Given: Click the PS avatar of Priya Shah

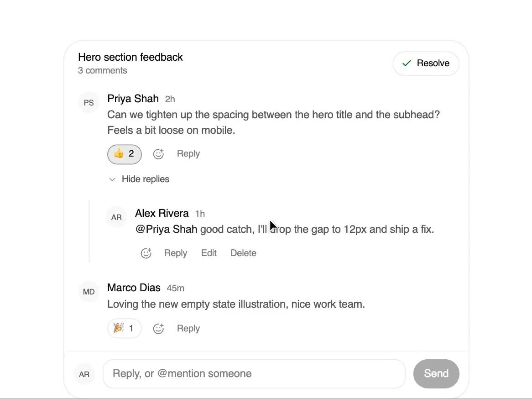Looking at the screenshot, I should click(x=89, y=103).
